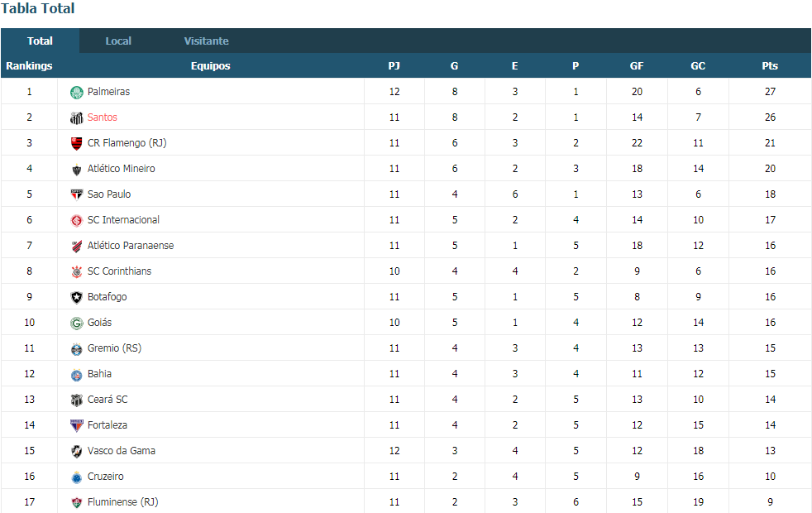Open the Fluminense (RJ) team link
This screenshot has height=513, width=812.
coord(122,502)
